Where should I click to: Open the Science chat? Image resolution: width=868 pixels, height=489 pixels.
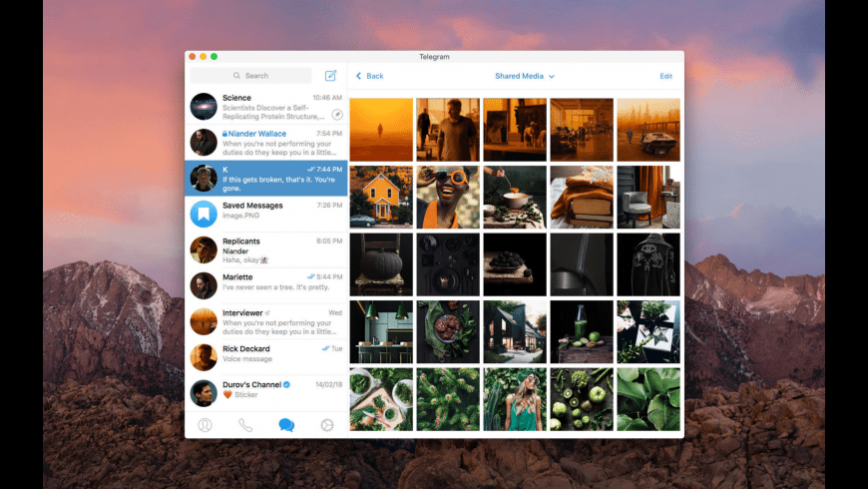point(266,107)
